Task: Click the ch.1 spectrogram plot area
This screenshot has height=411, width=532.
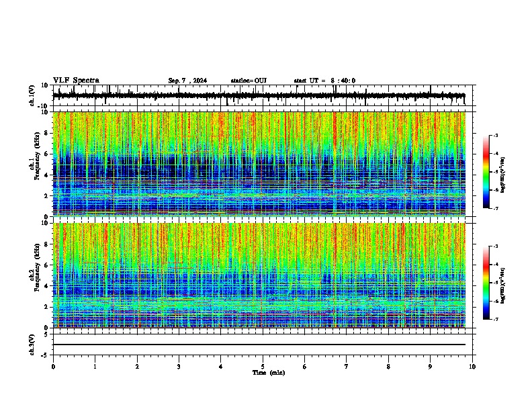Action: point(259,164)
